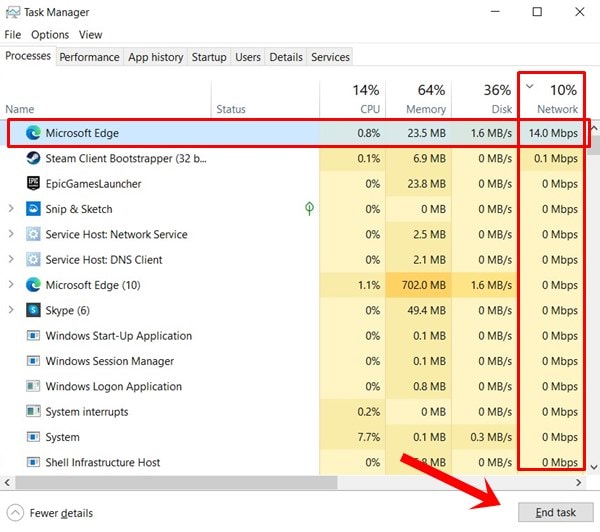Expand Service Host: DNS Client group
The width and height of the screenshot is (600, 532).
(x=11, y=259)
